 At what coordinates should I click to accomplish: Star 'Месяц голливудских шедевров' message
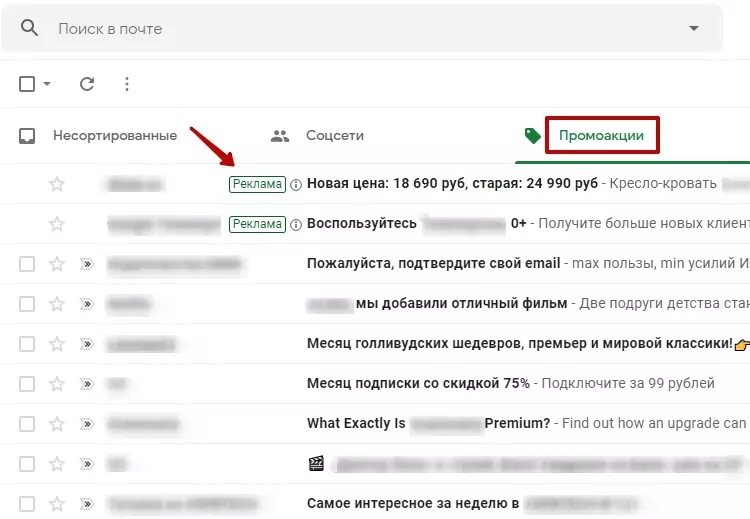57,343
